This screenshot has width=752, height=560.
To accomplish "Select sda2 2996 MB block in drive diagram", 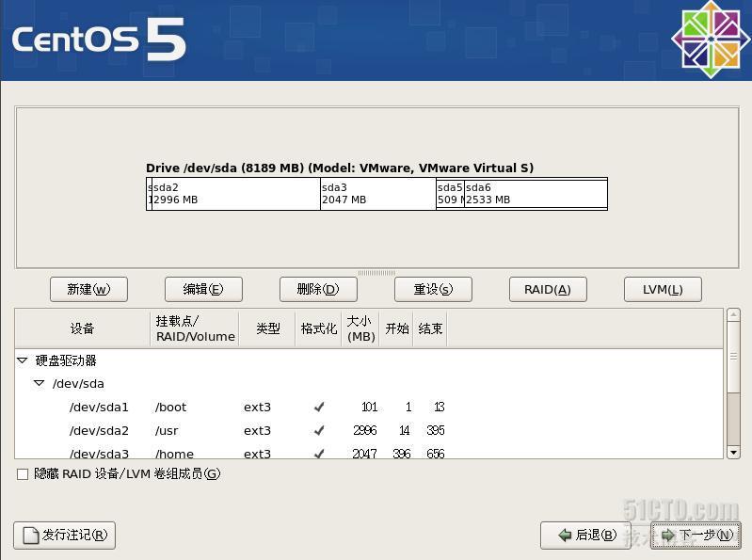I will (x=235, y=194).
